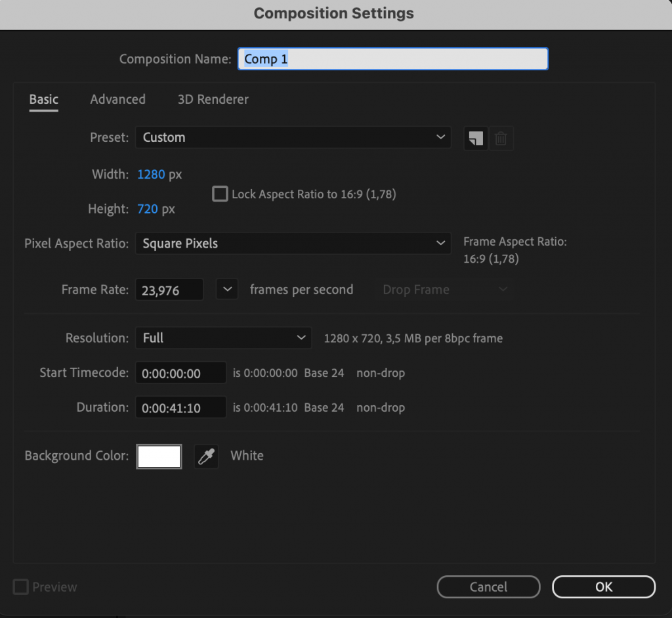Click the save new preset icon
This screenshot has width=672, height=618.
(475, 138)
